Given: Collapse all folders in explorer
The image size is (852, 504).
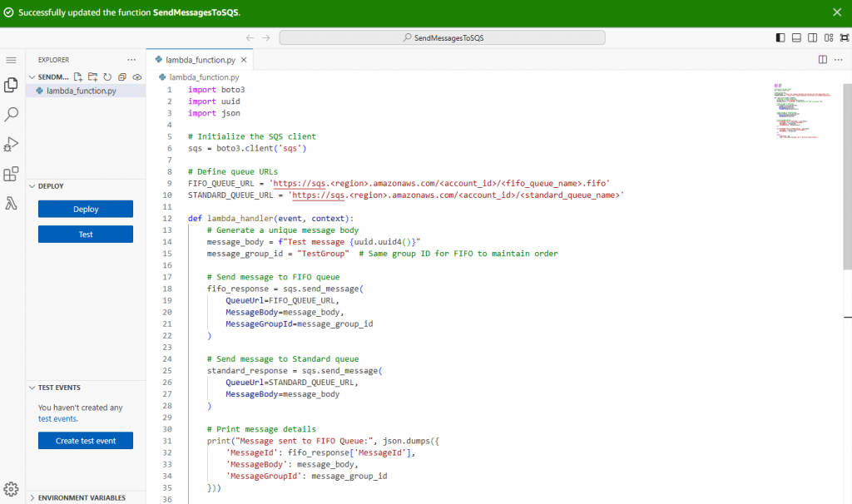Looking at the screenshot, I should [x=122, y=77].
